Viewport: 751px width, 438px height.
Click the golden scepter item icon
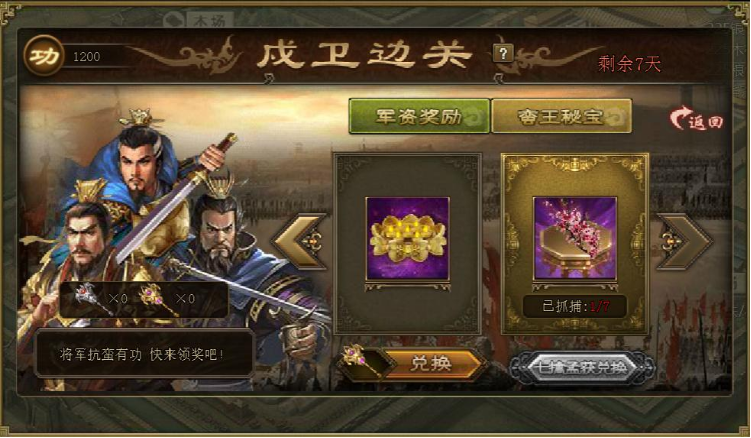click(x=157, y=298)
